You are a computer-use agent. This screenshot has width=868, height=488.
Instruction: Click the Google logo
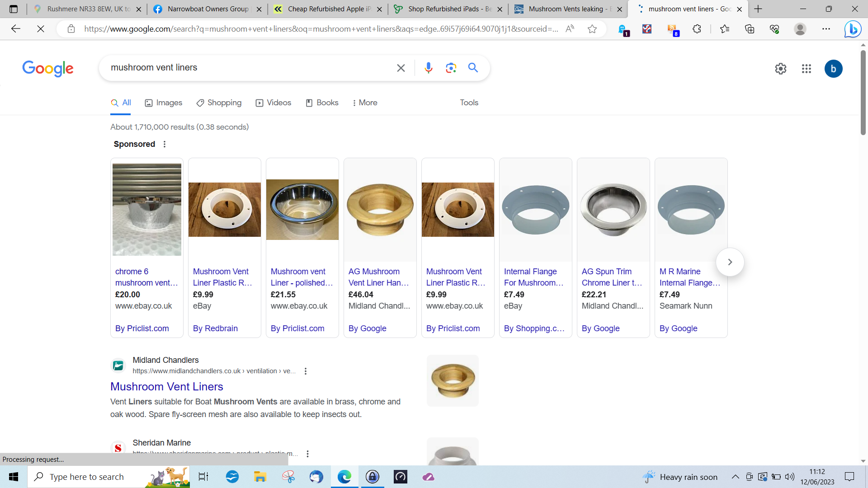pyautogui.click(x=48, y=68)
